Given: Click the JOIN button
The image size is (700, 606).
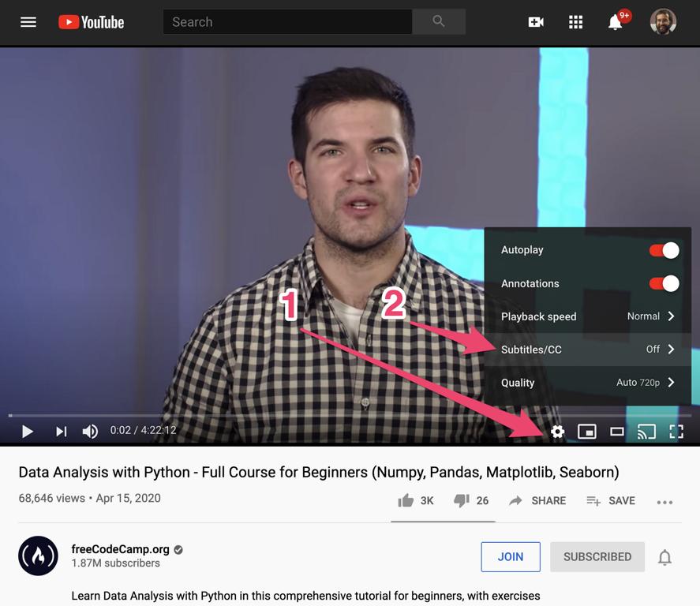Looking at the screenshot, I should click(511, 557).
